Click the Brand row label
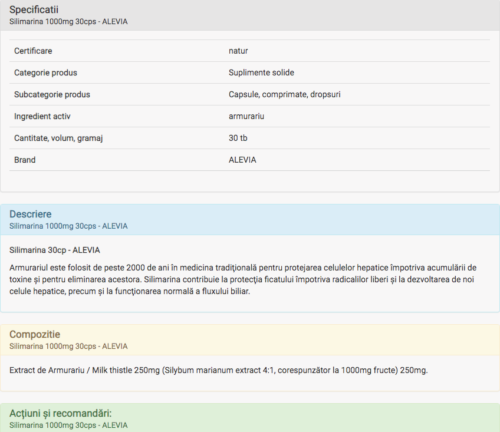The height and width of the screenshot is (432, 500). tap(25, 160)
